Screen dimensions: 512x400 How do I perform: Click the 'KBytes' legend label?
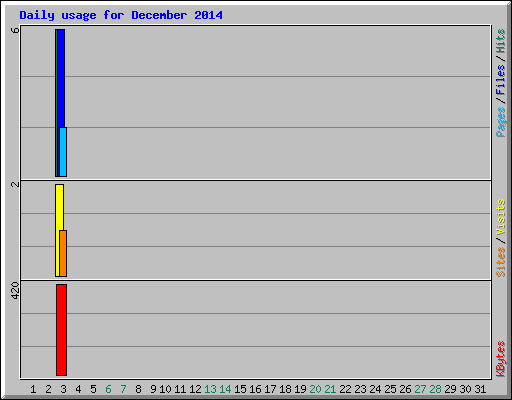pos(500,359)
